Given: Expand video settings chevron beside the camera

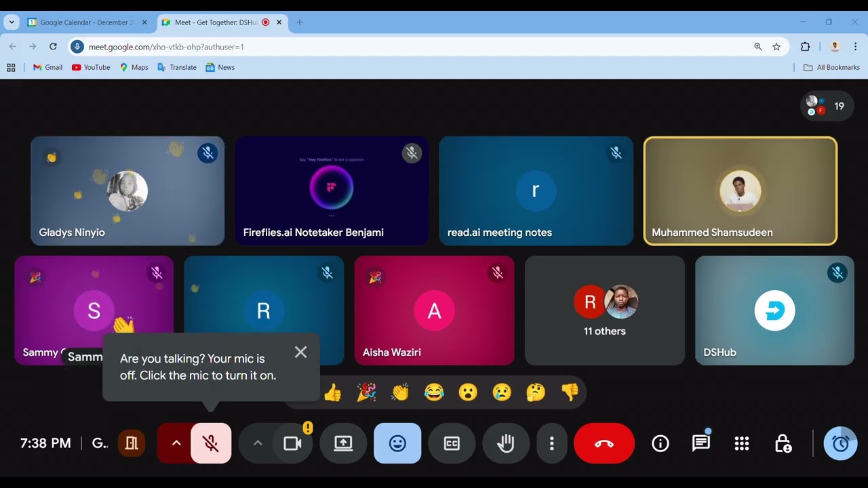Looking at the screenshot, I should 257,443.
